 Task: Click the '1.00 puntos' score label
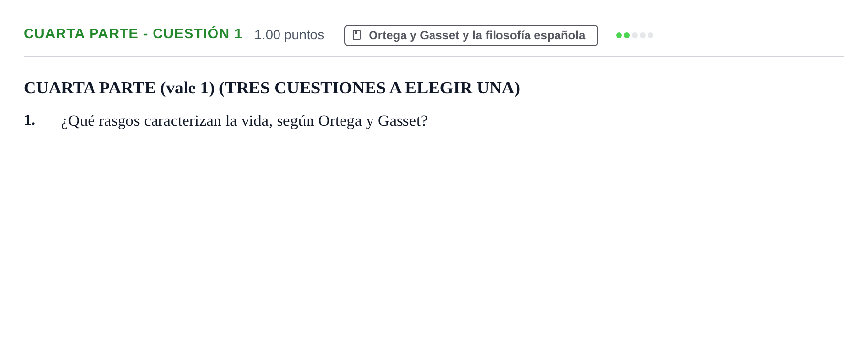pyautogui.click(x=289, y=35)
